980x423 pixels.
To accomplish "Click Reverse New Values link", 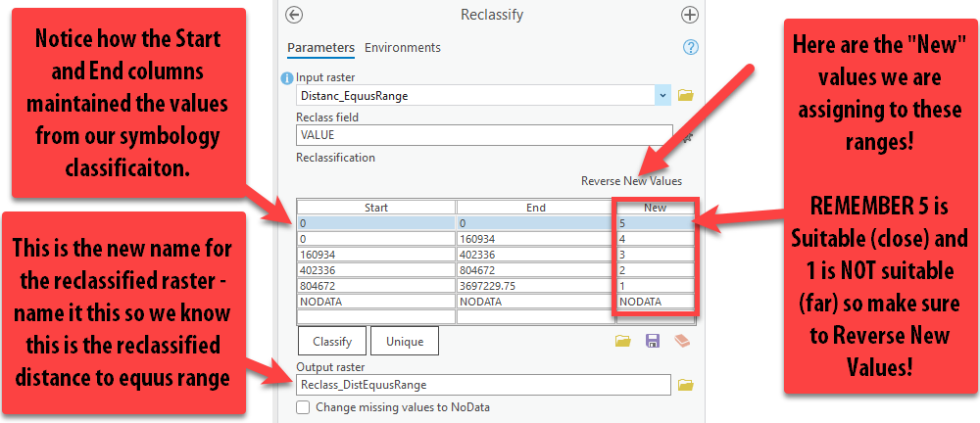I will [631, 181].
